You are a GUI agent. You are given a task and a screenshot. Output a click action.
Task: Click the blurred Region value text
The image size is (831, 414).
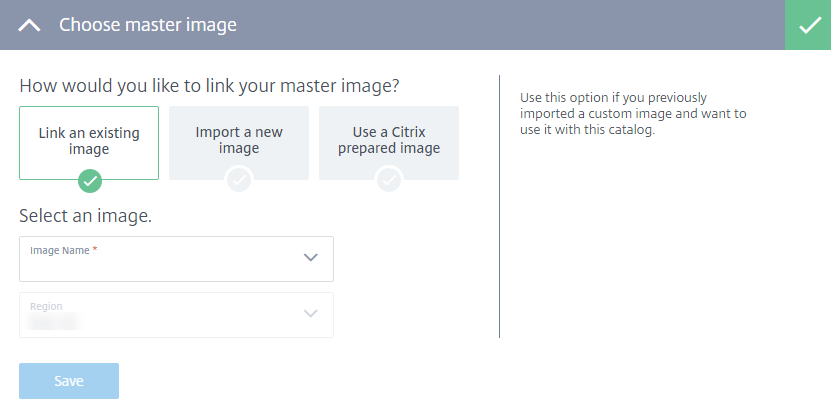[55, 323]
